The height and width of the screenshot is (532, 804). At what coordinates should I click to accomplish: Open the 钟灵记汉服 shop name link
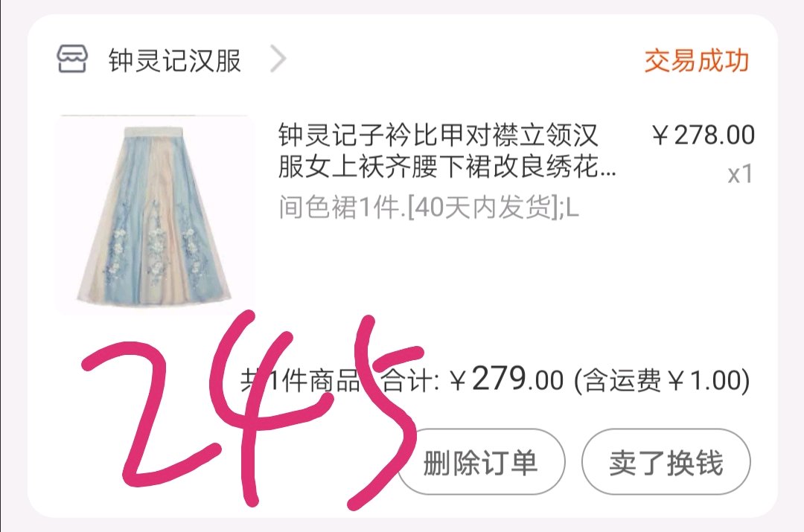(174, 60)
